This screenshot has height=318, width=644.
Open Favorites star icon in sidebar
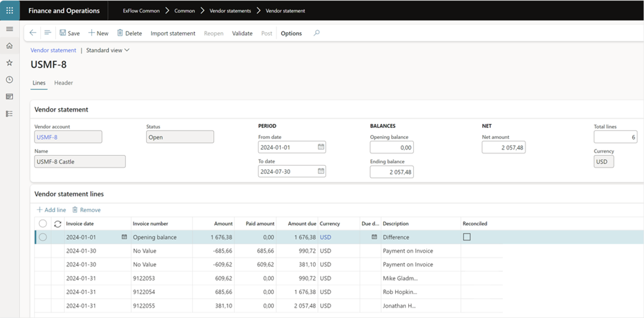click(x=9, y=63)
